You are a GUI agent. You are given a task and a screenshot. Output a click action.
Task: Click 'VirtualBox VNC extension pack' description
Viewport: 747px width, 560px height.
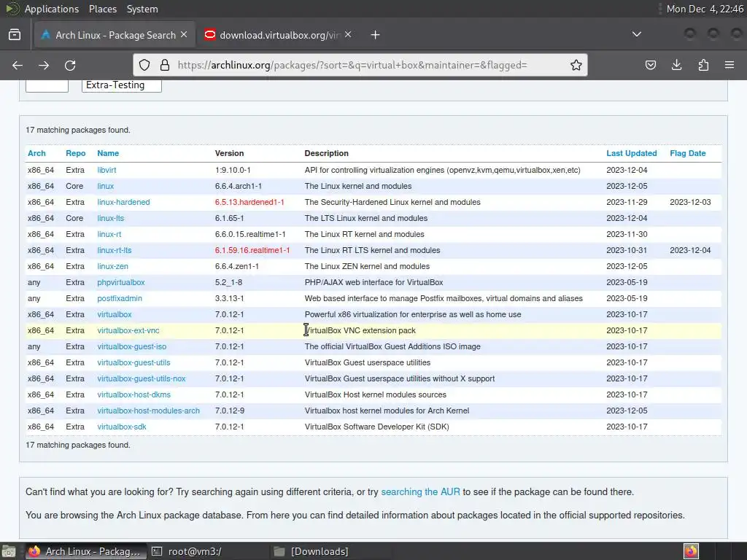360,330
